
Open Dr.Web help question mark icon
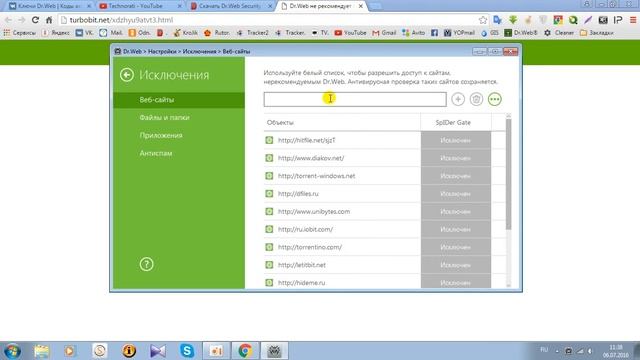tap(146, 264)
